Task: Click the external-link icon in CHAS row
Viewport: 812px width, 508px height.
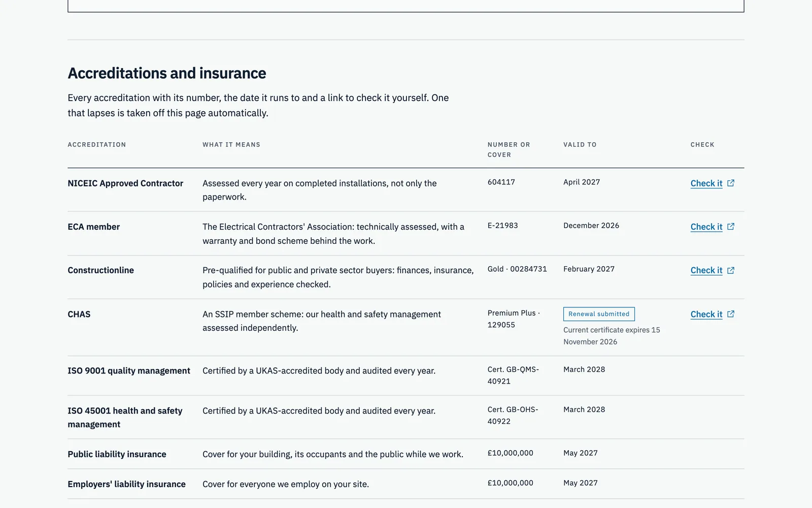Action: coord(731,314)
